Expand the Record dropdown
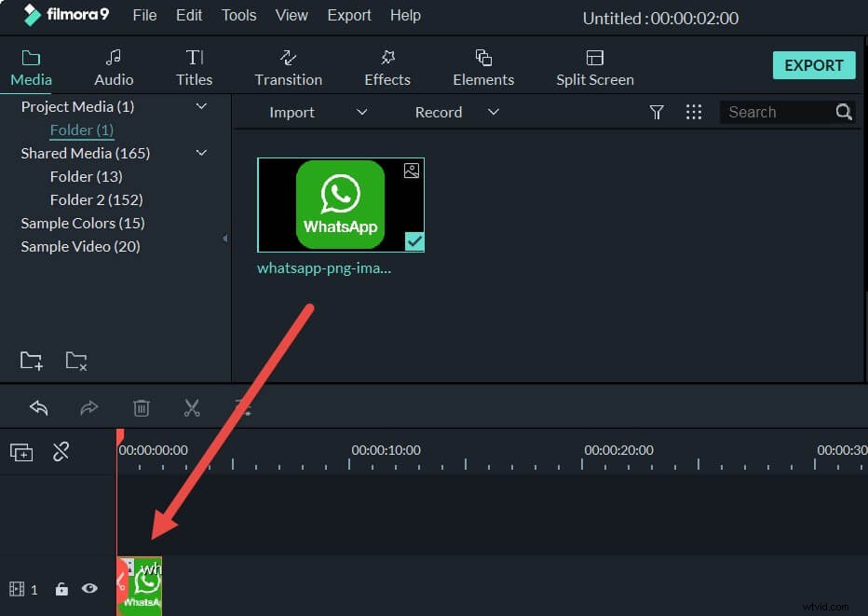Screen dimensions: 868x616 coord(494,112)
